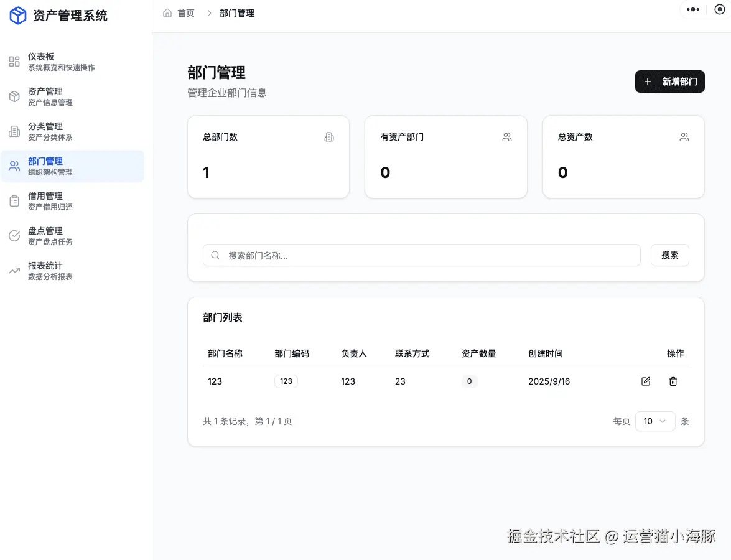Click the 管理企业部门信息 subtitle
Screen dimensions: 731x560
click(227, 93)
